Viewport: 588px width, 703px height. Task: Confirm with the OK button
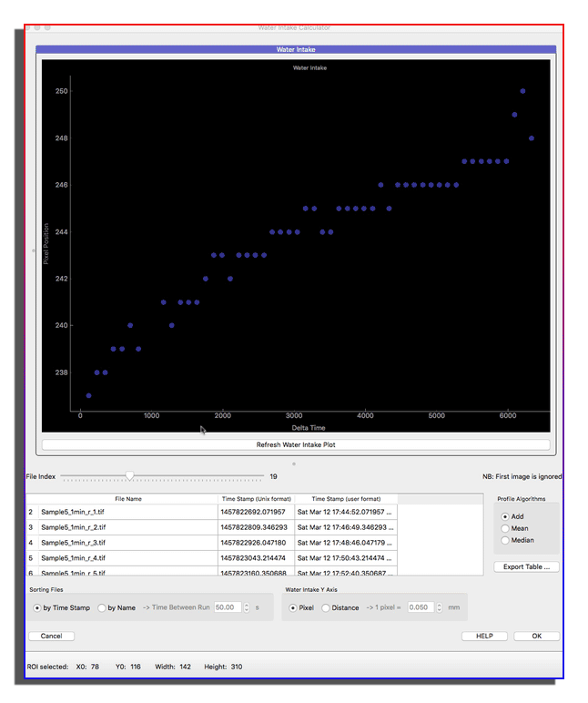tap(536, 637)
